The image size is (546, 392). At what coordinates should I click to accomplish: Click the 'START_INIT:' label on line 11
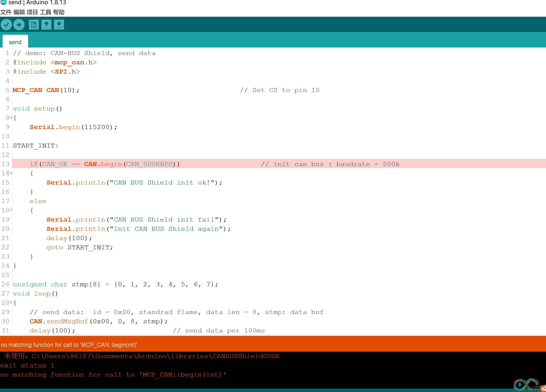[x=36, y=146]
